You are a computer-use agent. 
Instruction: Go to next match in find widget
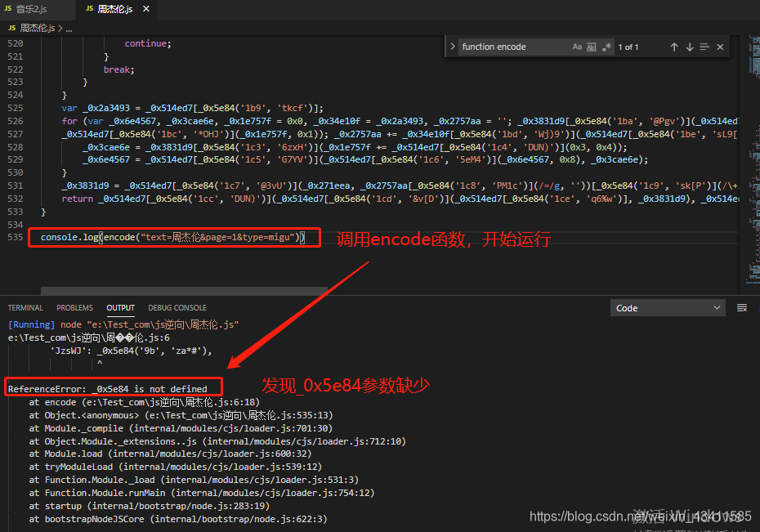[x=689, y=47]
